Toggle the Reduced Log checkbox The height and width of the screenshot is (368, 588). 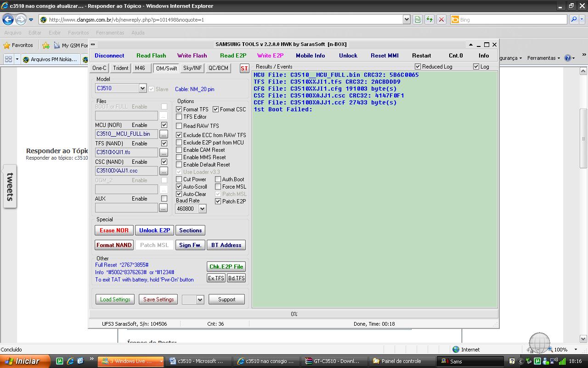coord(418,67)
